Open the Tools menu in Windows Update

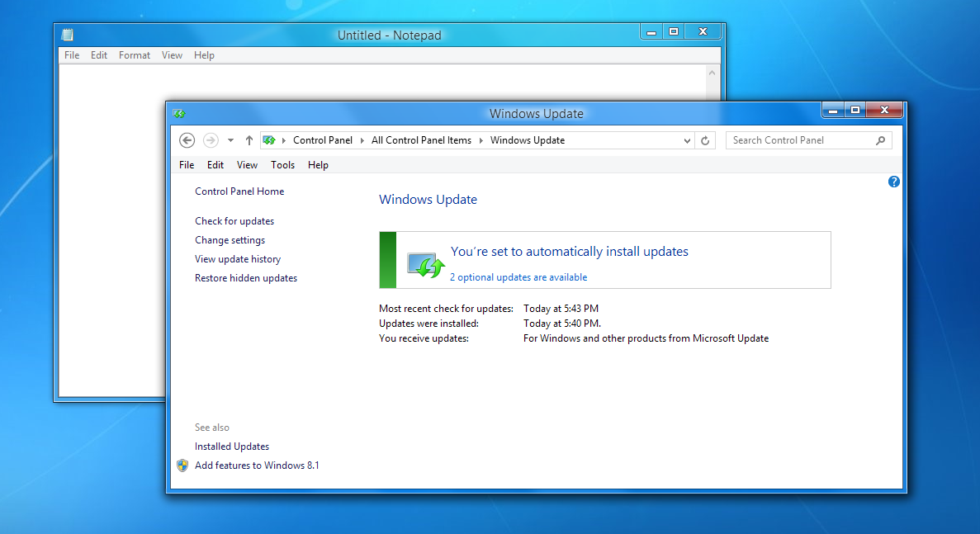coord(282,164)
